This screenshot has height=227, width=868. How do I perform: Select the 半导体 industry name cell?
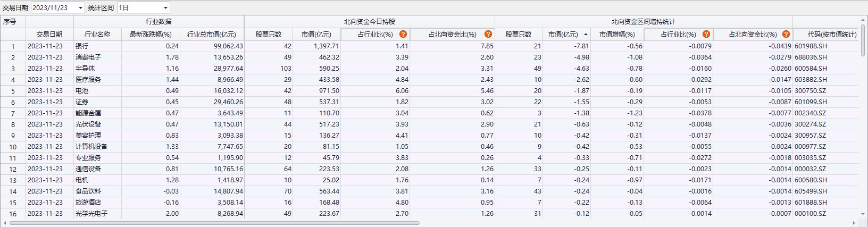click(85, 69)
